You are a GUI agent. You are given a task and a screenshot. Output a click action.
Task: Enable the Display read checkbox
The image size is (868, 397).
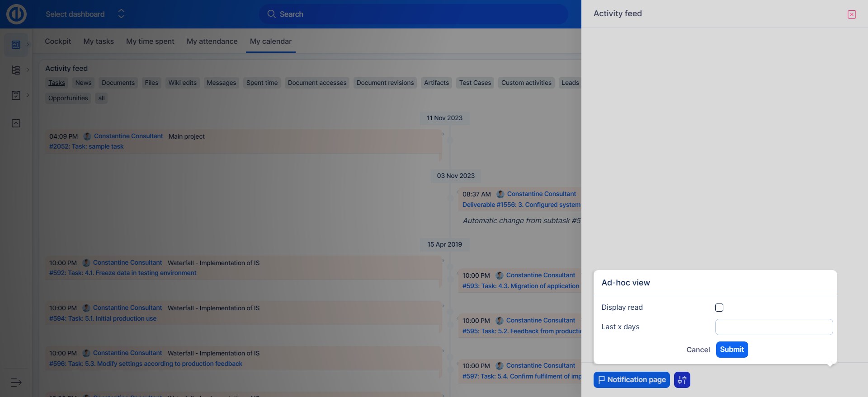tap(719, 308)
